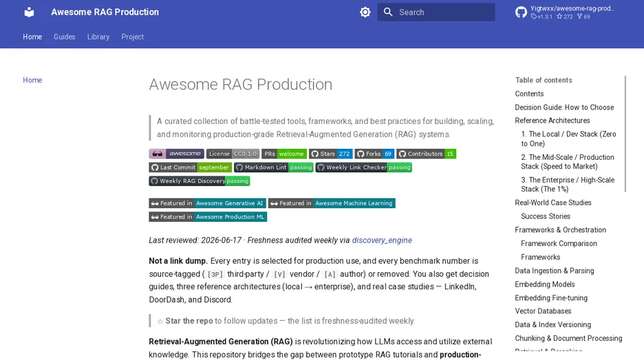Open the discovery_engine link
The width and height of the screenshot is (644, 363).
tap(382, 240)
